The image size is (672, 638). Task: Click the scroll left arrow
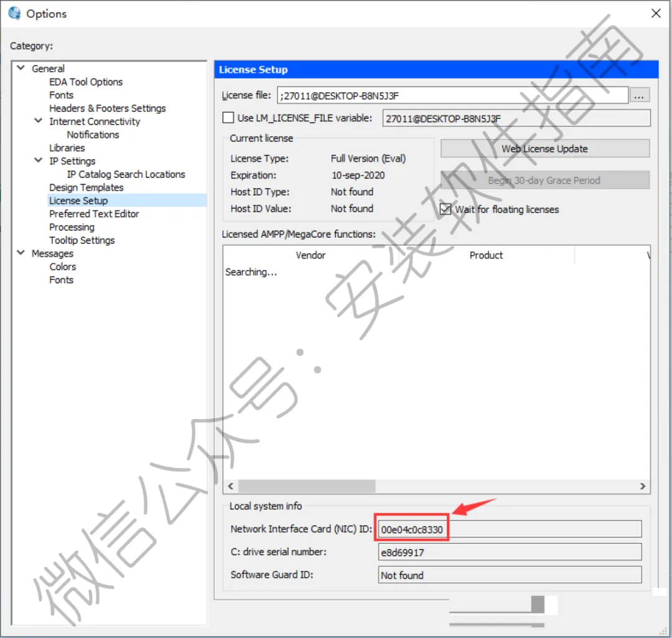(x=231, y=486)
